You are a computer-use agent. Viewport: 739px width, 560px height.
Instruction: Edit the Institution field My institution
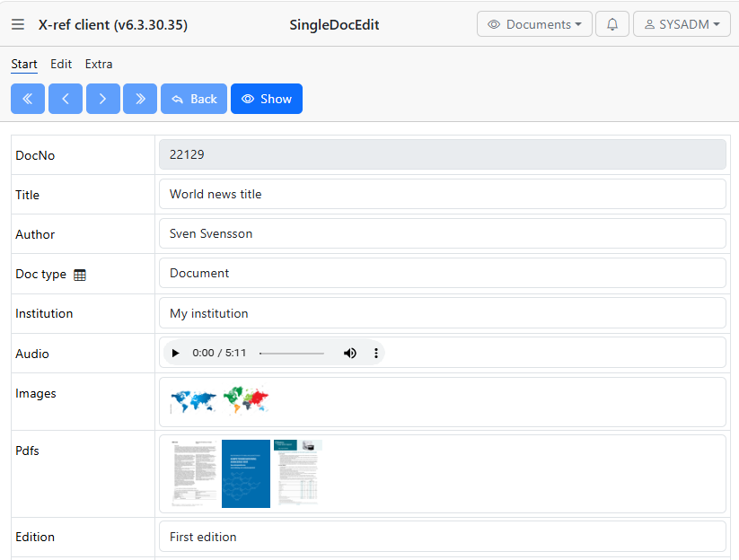pos(442,313)
